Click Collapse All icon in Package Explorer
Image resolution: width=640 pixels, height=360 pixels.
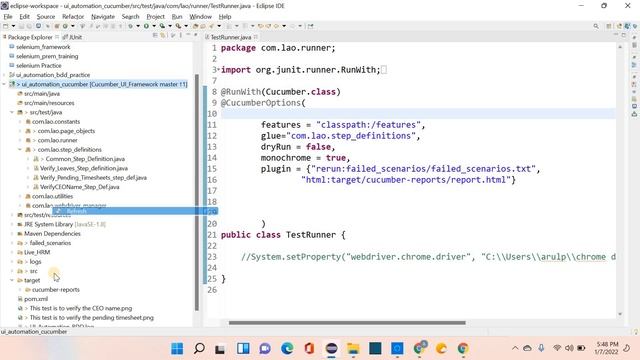click(155, 36)
